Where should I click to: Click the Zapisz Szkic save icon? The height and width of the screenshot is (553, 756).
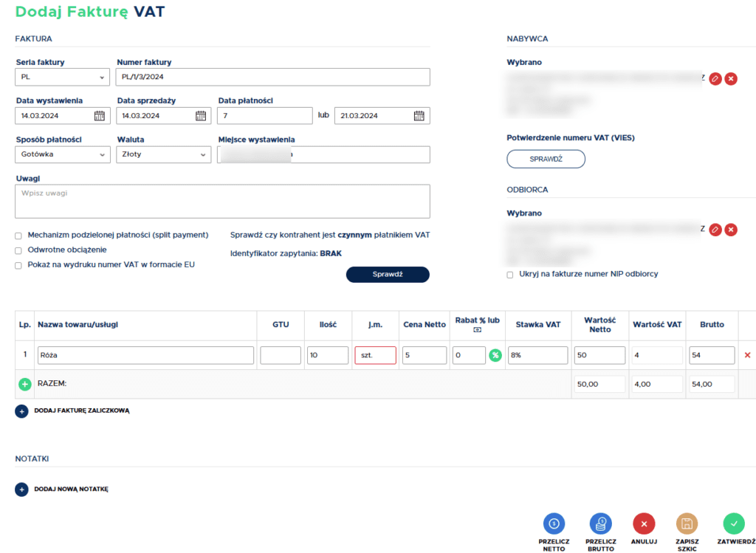[687, 523]
